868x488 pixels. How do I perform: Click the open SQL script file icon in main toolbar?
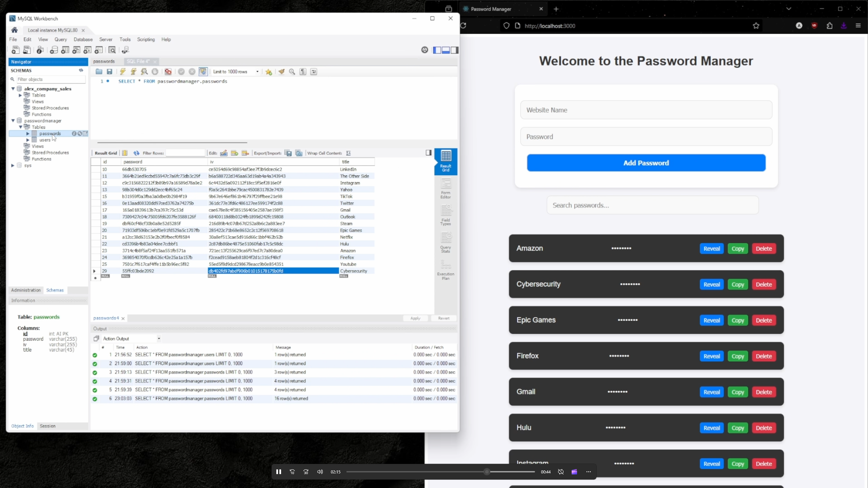(27, 50)
